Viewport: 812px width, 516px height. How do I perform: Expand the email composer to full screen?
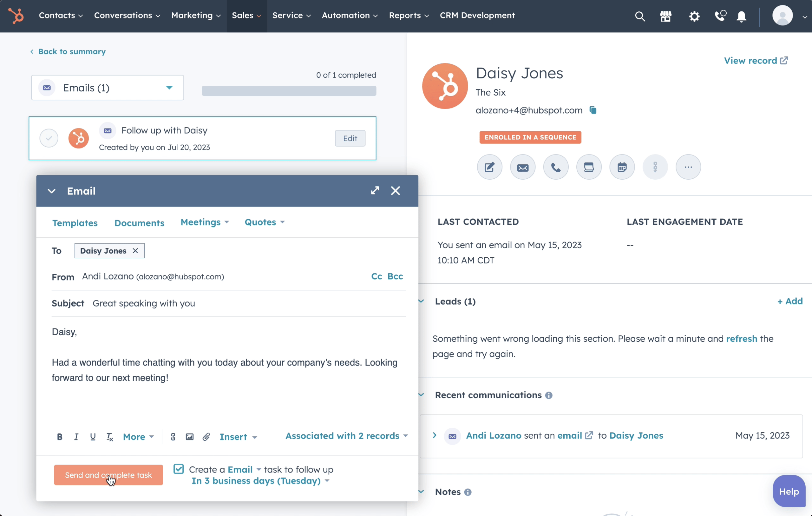point(375,191)
